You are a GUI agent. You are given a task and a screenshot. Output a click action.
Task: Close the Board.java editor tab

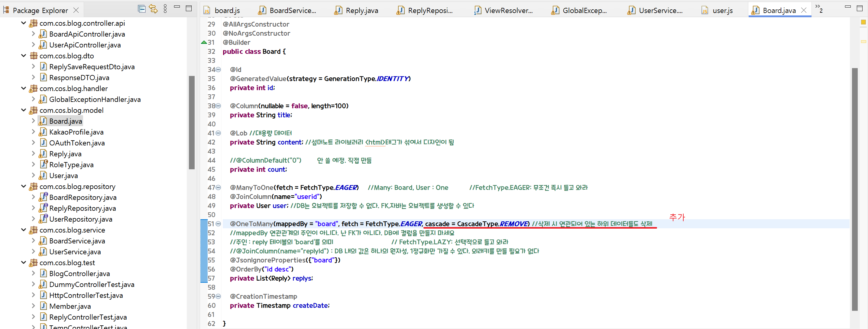(x=804, y=10)
